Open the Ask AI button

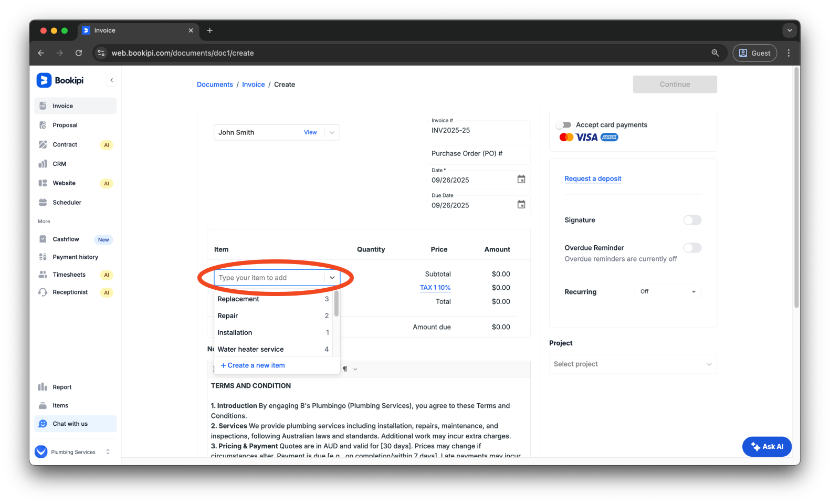[766, 447]
